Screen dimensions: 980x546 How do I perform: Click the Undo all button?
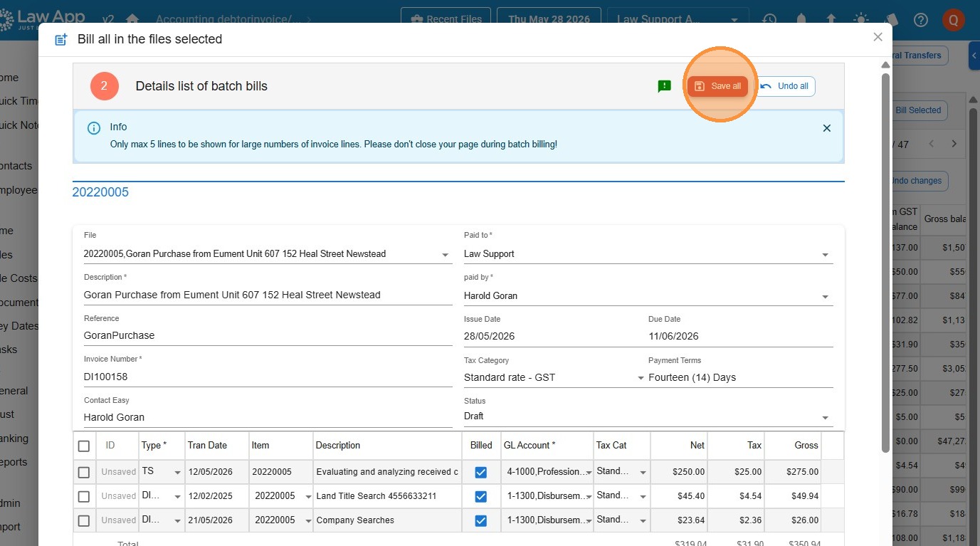[x=785, y=86]
